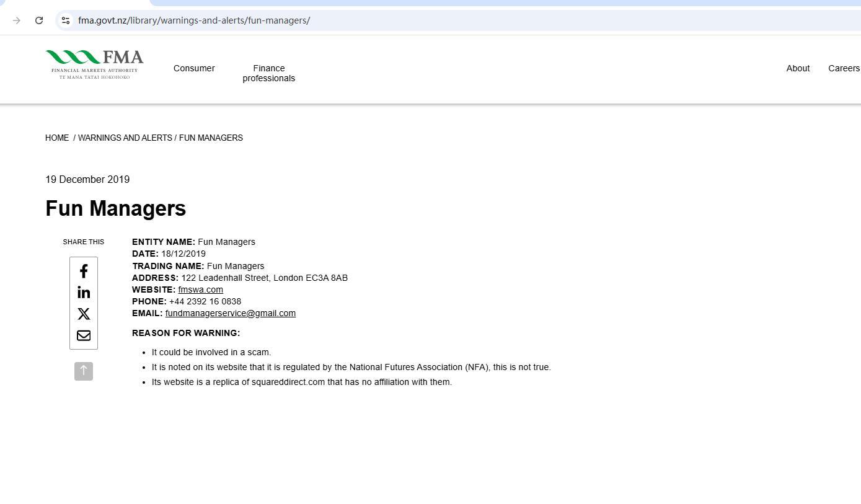Share the warning on X
The width and height of the screenshot is (861, 504).
tap(84, 314)
